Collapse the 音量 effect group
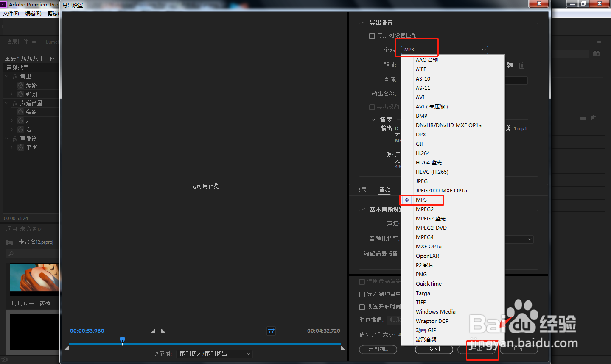The height and width of the screenshot is (364, 611). (7, 77)
